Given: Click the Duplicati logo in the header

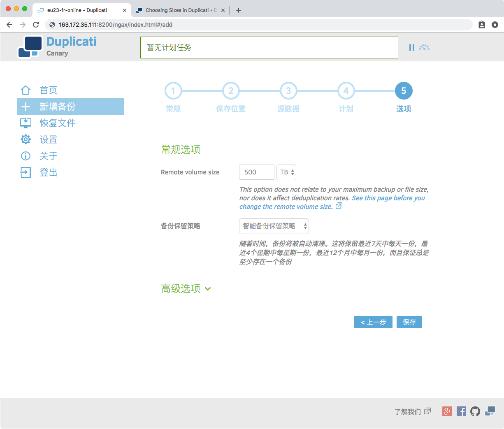Looking at the screenshot, I should [x=57, y=47].
